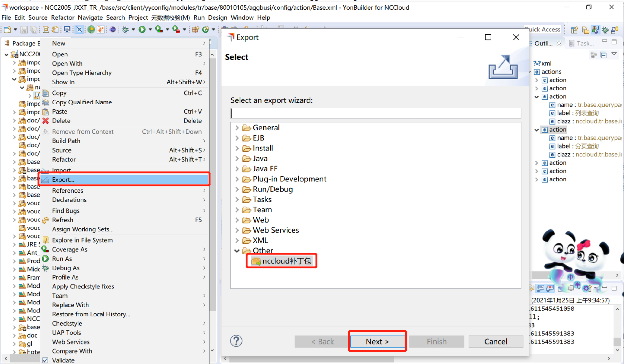Click the green Run toolbar button
This screenshot has width=624, height=364.
click(x=142, y=29)
